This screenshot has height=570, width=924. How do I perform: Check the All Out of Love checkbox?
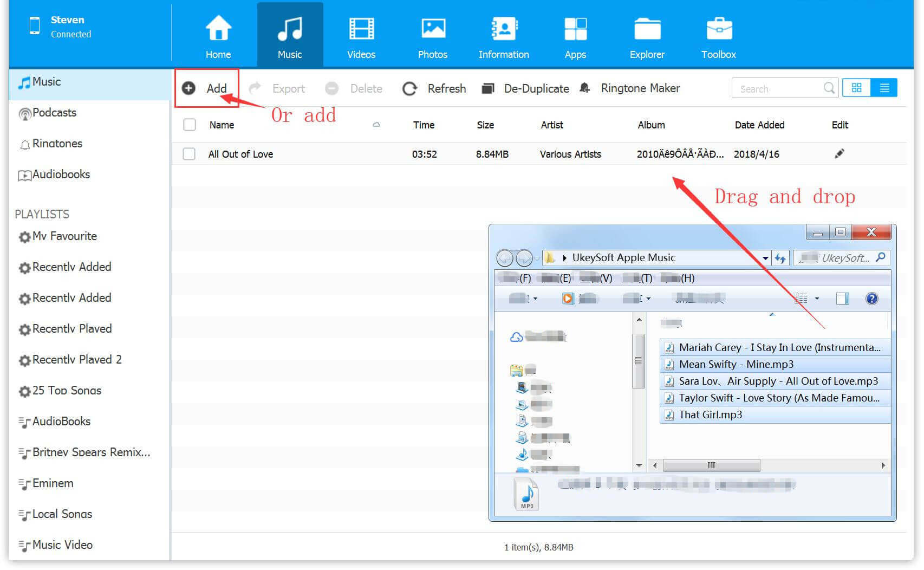(189, 154)
